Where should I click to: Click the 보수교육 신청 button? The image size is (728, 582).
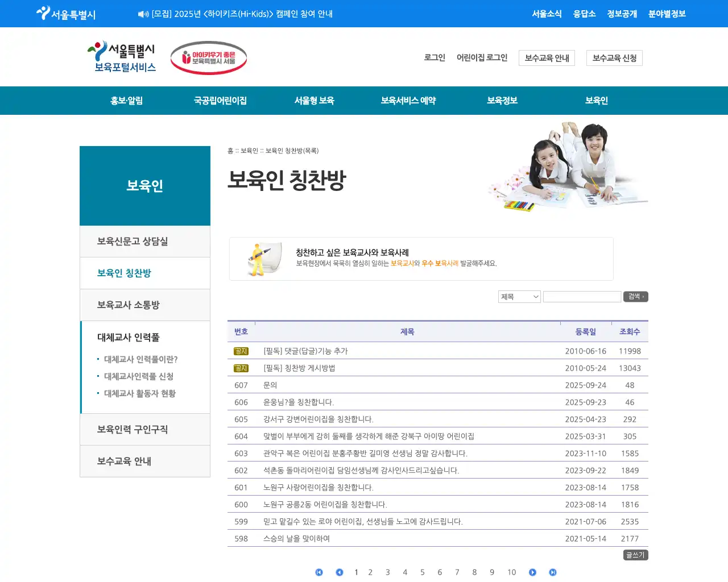pyautogui.click(x=614, y=57)
